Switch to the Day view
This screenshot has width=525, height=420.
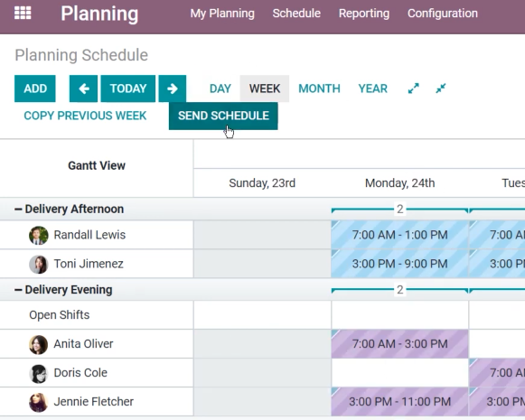pyautogui.click(x=220, y=89)
